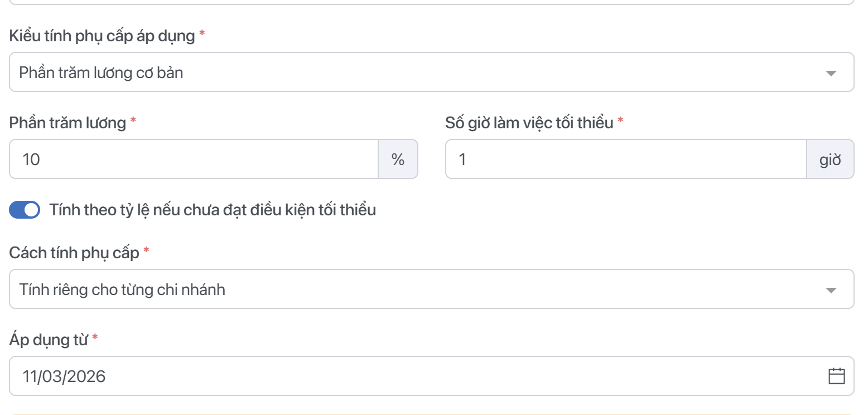
Task: Open the calendar picker icon in date field
Action: coord(836,377)
